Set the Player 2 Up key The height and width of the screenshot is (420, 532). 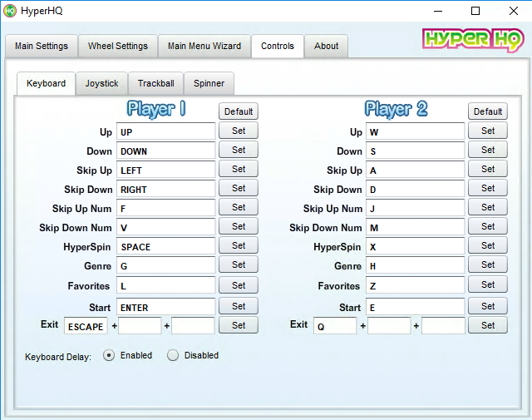coord(488,131)
